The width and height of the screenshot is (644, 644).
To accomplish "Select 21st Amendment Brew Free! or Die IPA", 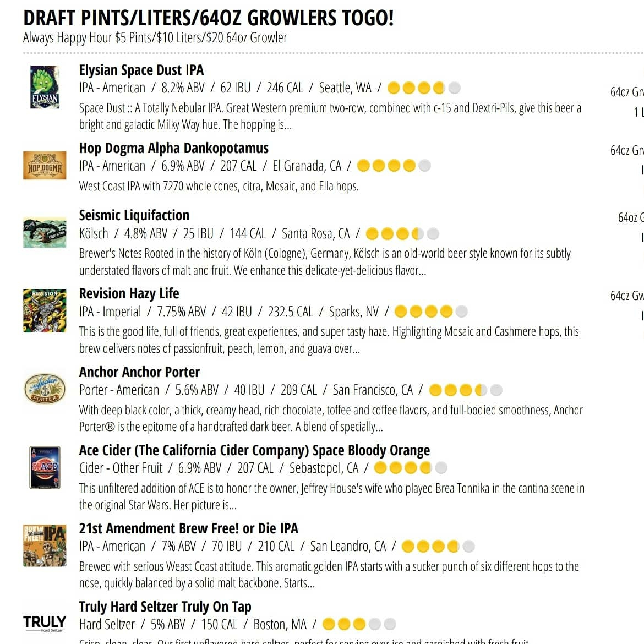I will pyautogui.click(x=188, y=528).
